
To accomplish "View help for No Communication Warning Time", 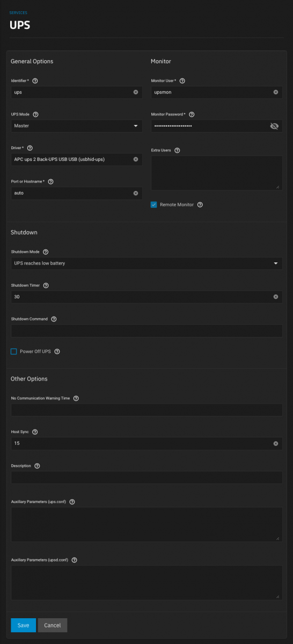I will [76, 399].
